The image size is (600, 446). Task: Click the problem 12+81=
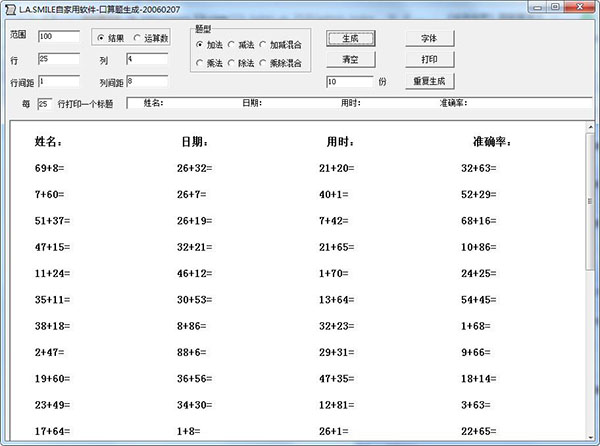tap(337, 405)
